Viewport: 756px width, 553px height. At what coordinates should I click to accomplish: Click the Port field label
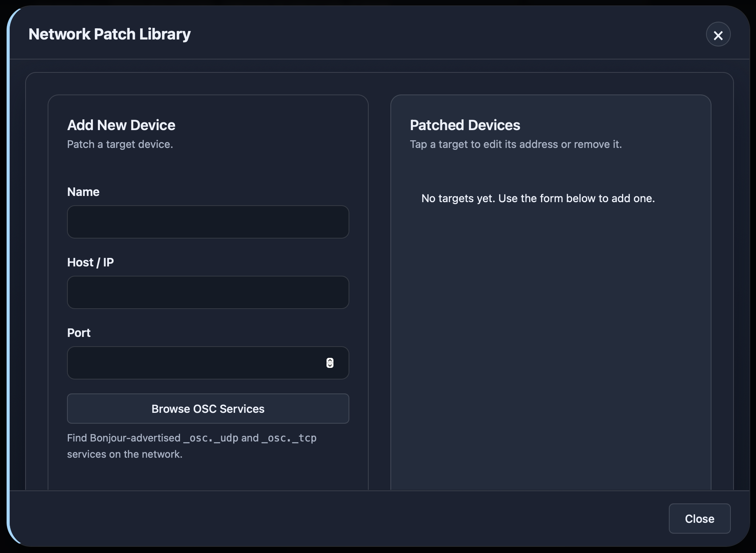pos(79,333)
